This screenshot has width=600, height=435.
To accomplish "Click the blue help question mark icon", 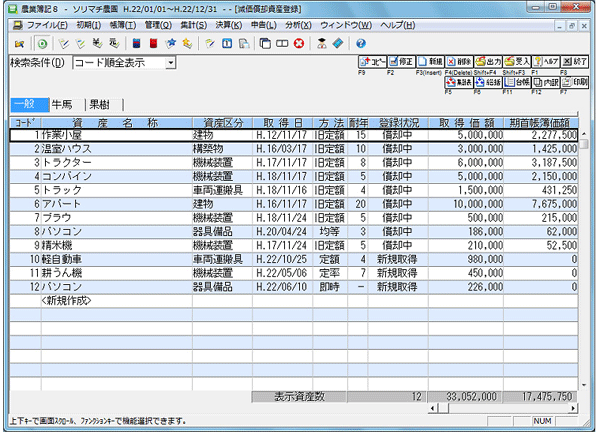I will pos(360,44).
